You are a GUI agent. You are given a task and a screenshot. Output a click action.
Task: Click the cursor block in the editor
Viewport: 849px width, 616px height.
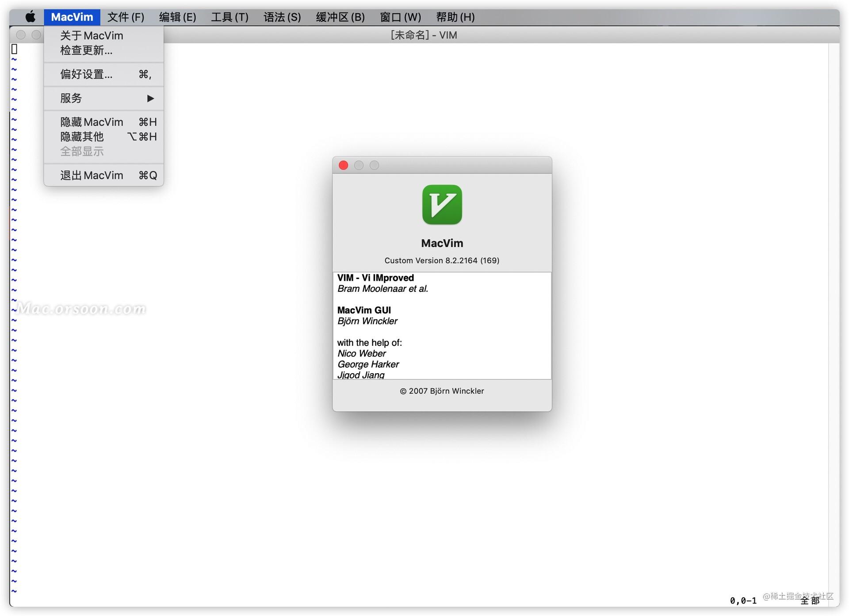[x=14, y=49]
